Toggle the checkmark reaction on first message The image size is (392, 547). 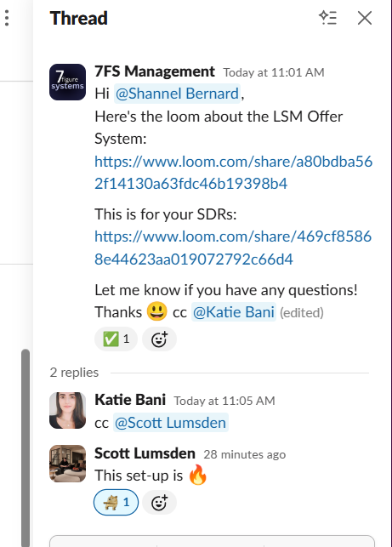click(x=116, y=339)
